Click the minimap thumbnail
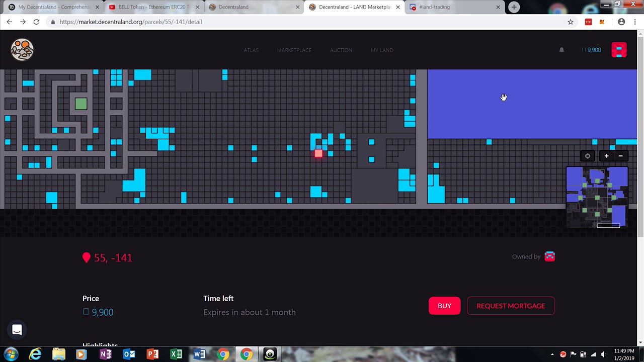The width and height of the screenshot is (644, 362). [x=597, y=197]
